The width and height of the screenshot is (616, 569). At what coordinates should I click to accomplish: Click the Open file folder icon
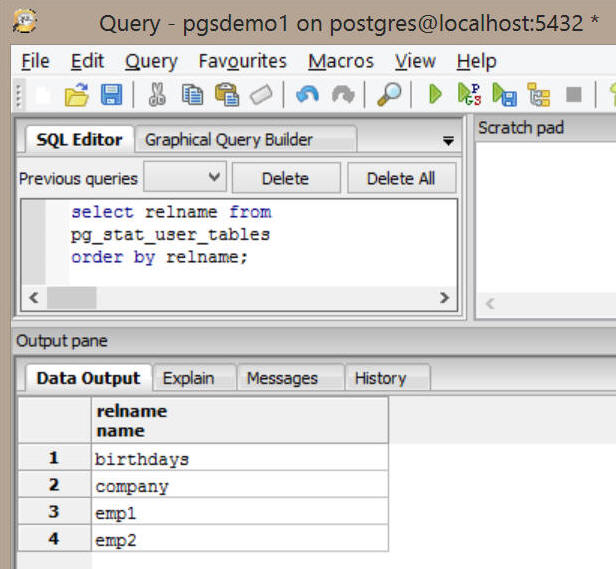tap(77, 95)
